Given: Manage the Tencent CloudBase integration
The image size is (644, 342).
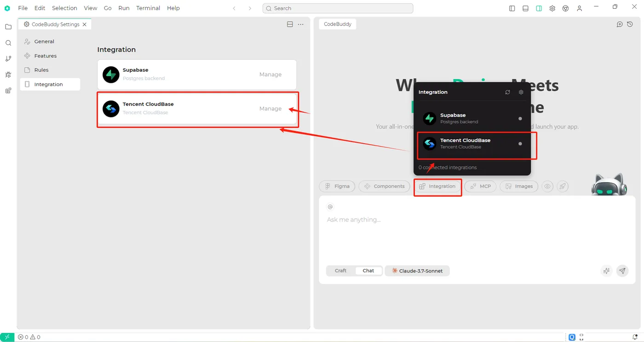Looking at the screenshot, I should pyautogui.click(x=270, y=109).
